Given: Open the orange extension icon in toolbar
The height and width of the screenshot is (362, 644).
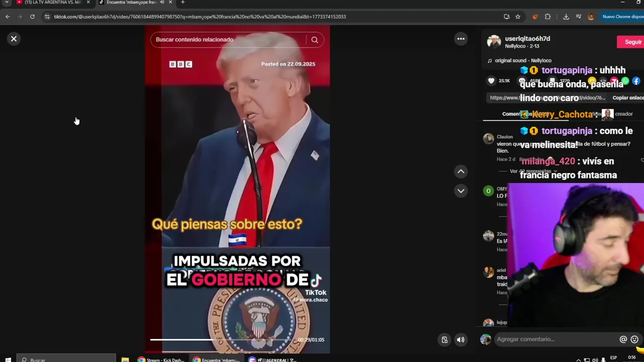Looking at the screenshot, I should (535, 17).
